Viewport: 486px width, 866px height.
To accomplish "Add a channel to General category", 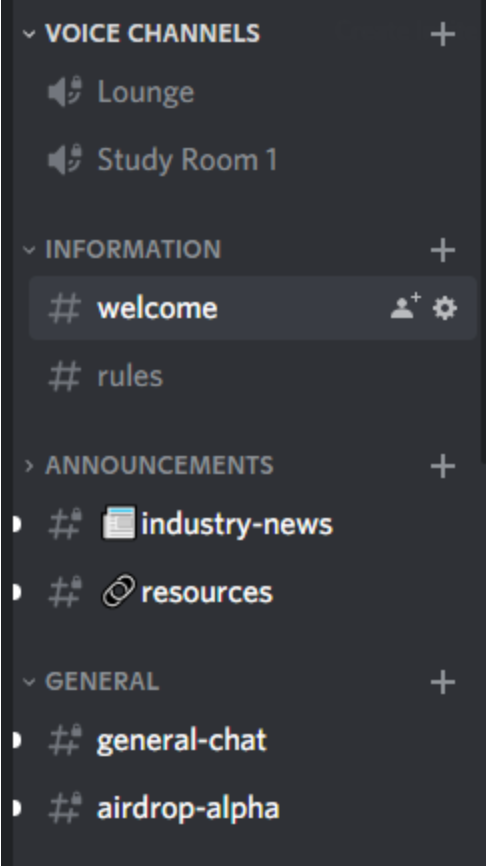I will 442,682.
